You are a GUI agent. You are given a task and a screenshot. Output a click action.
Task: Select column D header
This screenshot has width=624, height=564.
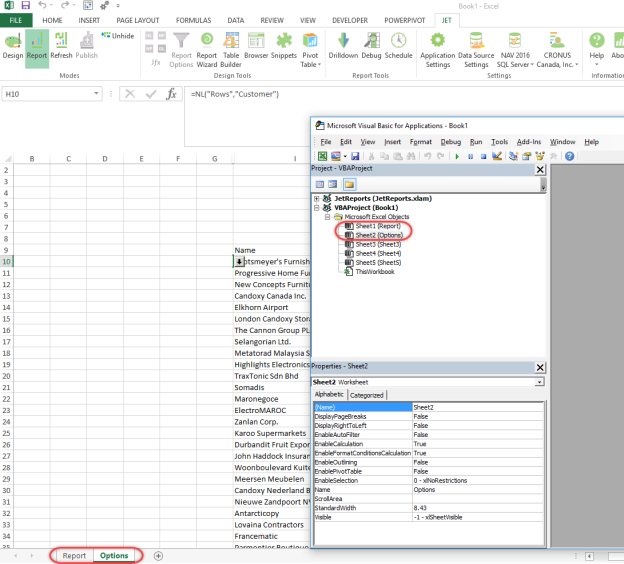(105, 159)
